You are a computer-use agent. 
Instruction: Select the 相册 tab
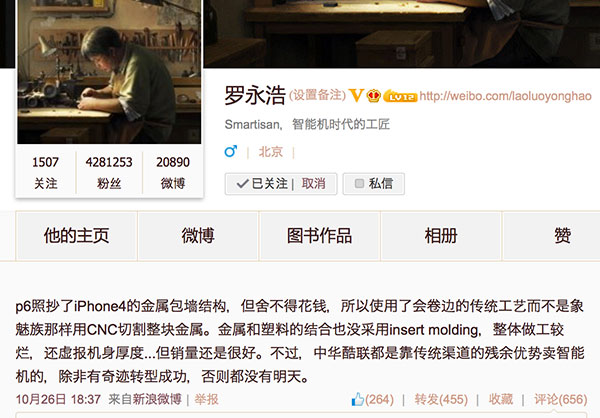coord(441,236)
